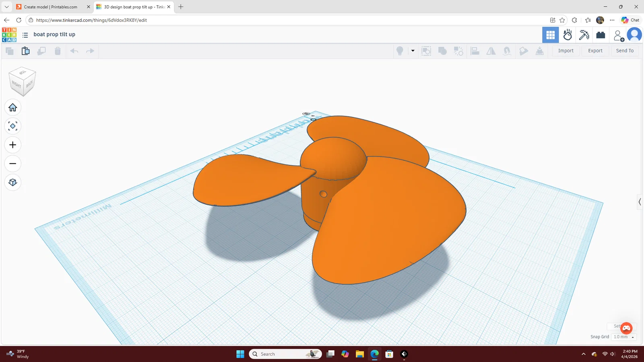The image size is (644, 362).
Task: Open a new browser tab
Action: (181, 7)
